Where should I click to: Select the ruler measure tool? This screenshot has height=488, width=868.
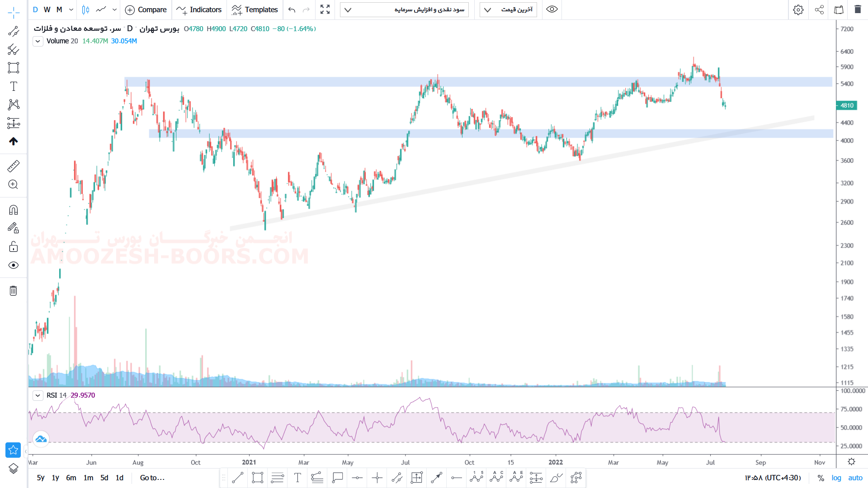pos(14,166)
